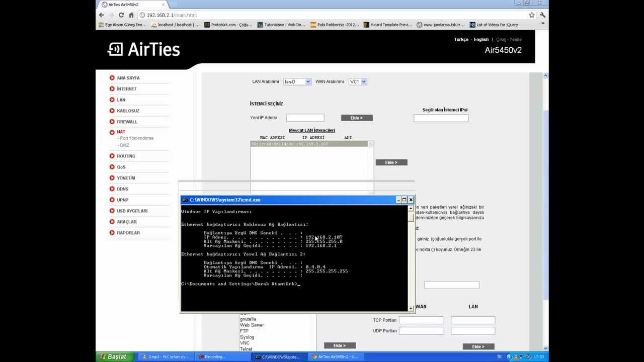Click the RAPORLAR sidebar arrow icon
This screenshot has height=362, width=644.
(112, 233)
